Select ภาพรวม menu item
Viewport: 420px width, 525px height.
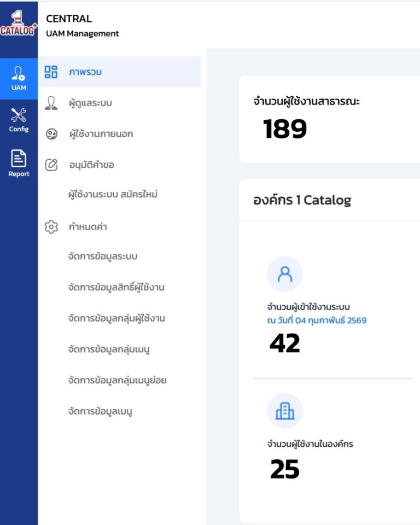pos(85,72)
